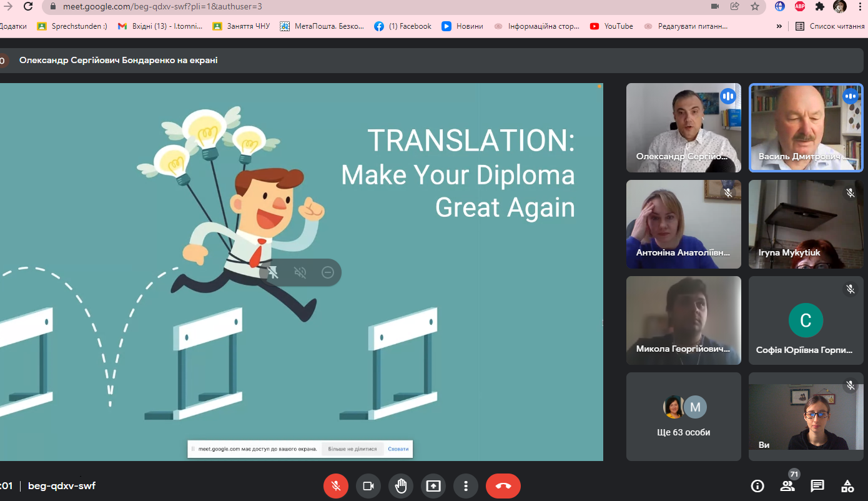Click the muted mic icon on Iryna Mykytiuk's tile
Screen dimensions: 868x501
coord(851,193)
